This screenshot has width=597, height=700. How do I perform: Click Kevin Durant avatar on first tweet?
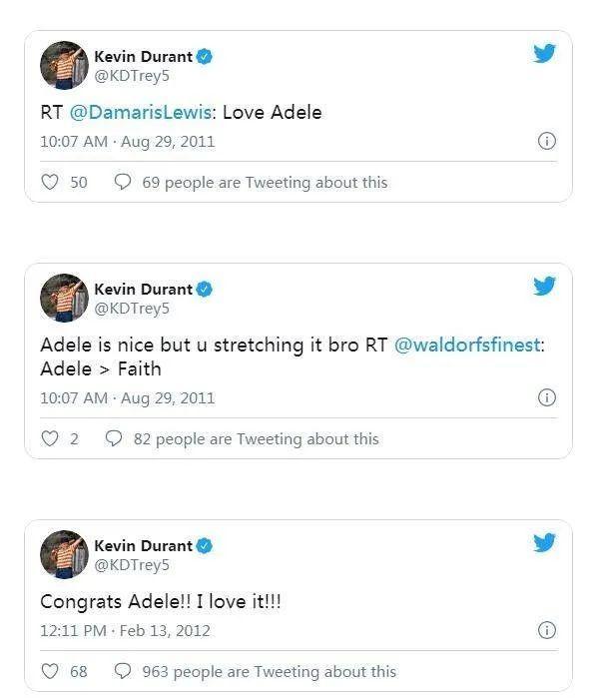pyautogui.click(x=64, y=66)
